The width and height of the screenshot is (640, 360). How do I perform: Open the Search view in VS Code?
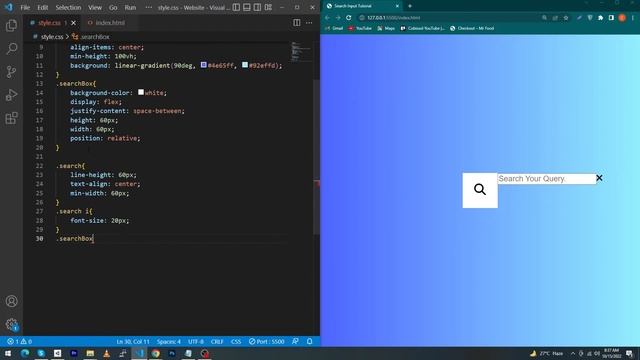(11, 49)
